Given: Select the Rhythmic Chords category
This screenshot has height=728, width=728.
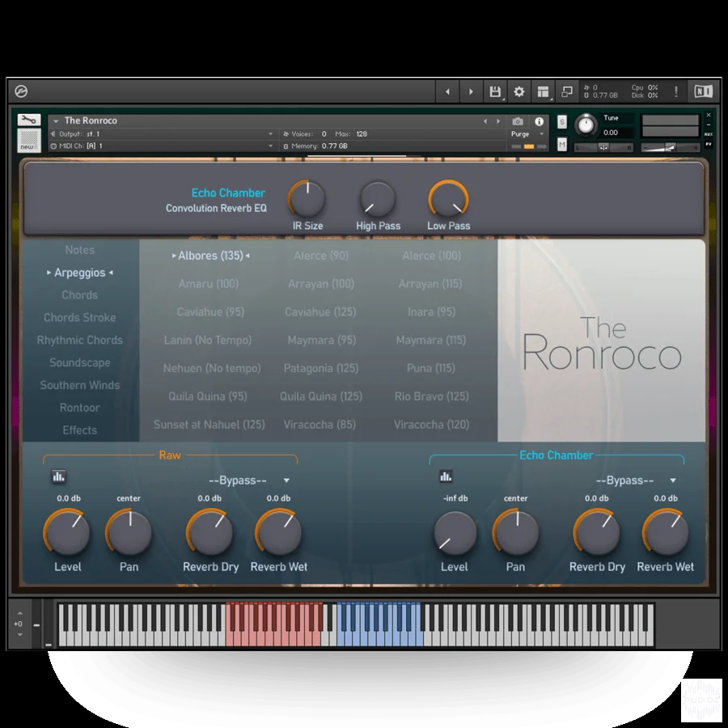Looking at the screenshot, I should (x=80, y=340).
